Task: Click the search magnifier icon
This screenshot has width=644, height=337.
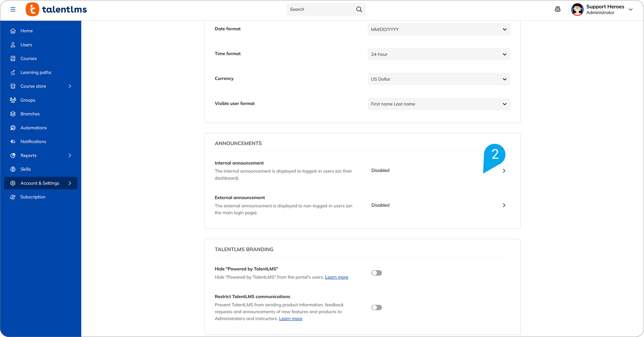Action: pos(359,9)
